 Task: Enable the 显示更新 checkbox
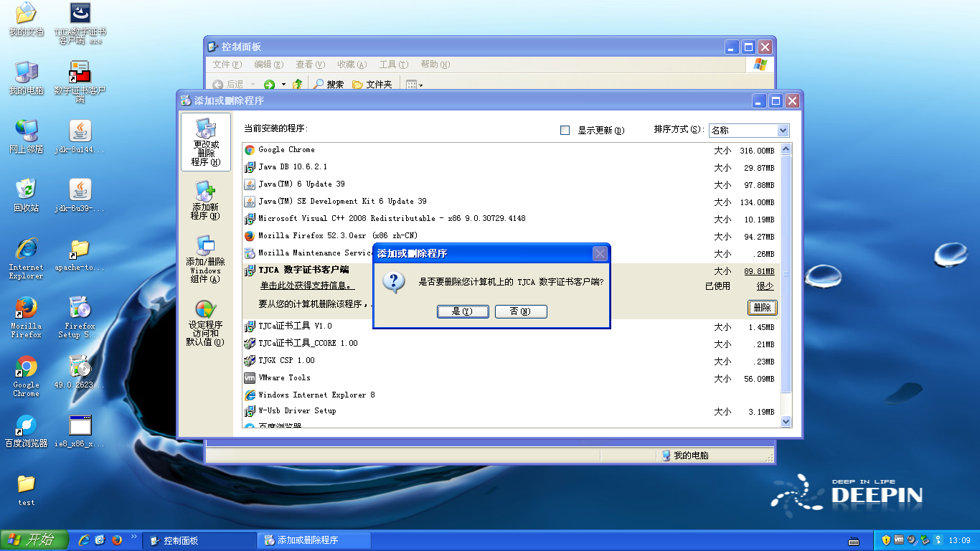pos(565,131)
